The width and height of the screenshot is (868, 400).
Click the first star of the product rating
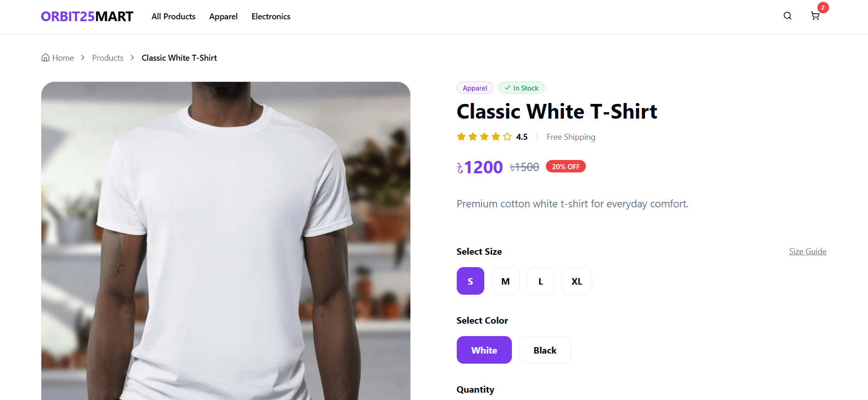pyautogui.click(x=461, y=136)
